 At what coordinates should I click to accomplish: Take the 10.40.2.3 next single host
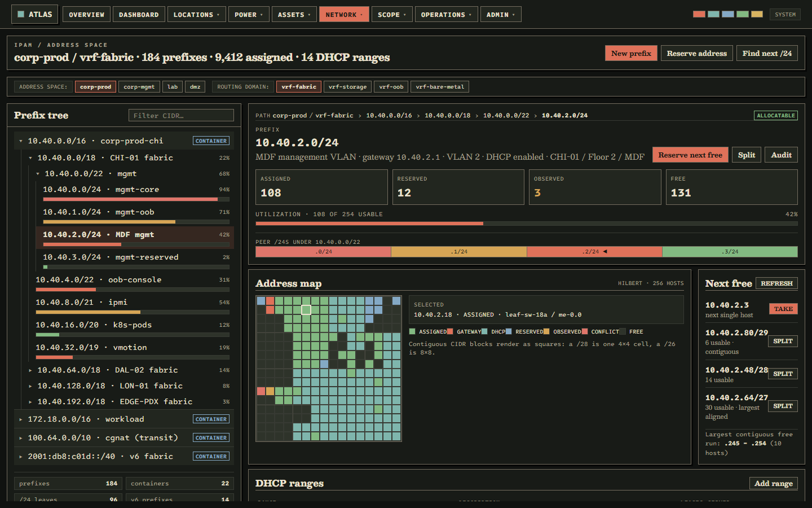tap(783, 309)
